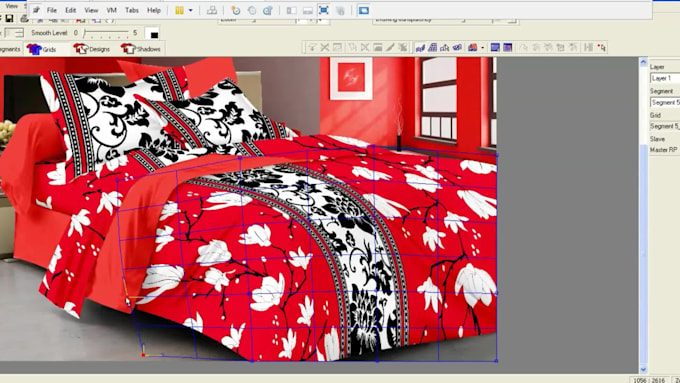
Task: Click the Smooth Level label
Action: [x=49, y=33]
